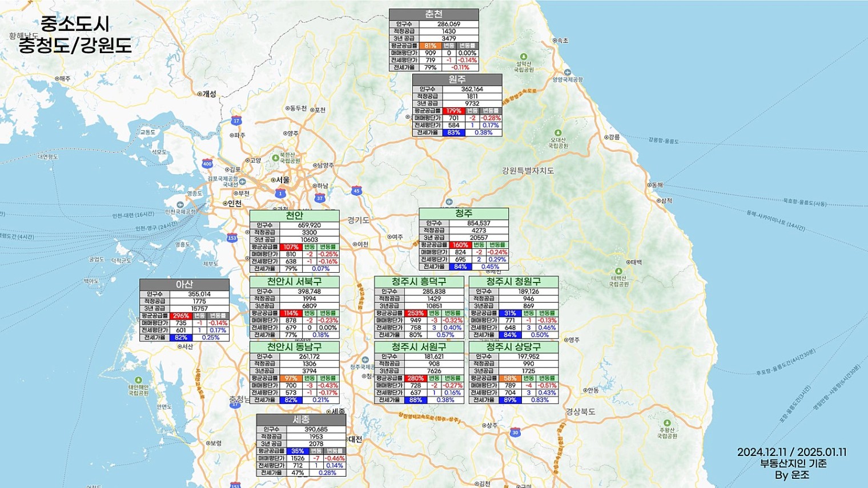
Task: Select the 춘천 table header
Action: click(x=434, y=14)
